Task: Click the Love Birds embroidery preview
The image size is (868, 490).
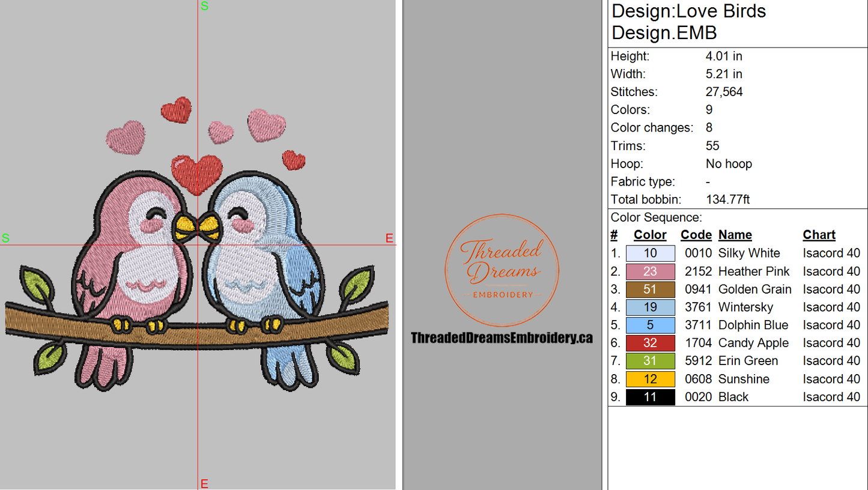Action: point(197,244)
